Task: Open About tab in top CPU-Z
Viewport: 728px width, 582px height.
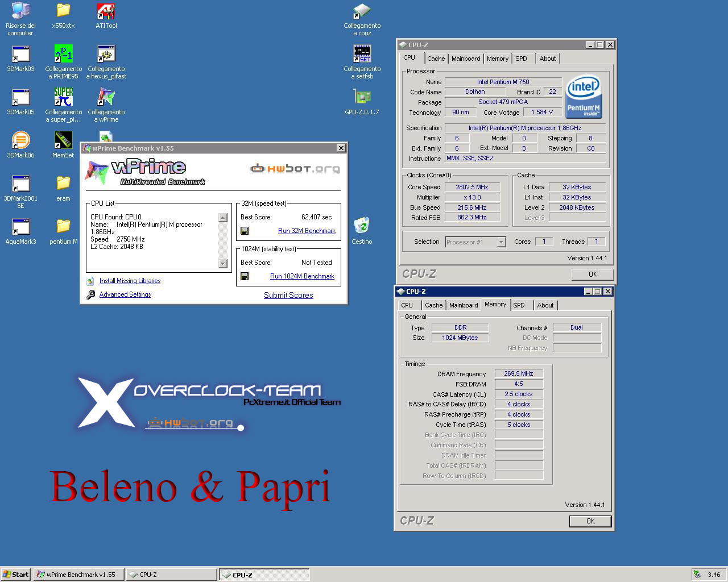Action: 548,59
